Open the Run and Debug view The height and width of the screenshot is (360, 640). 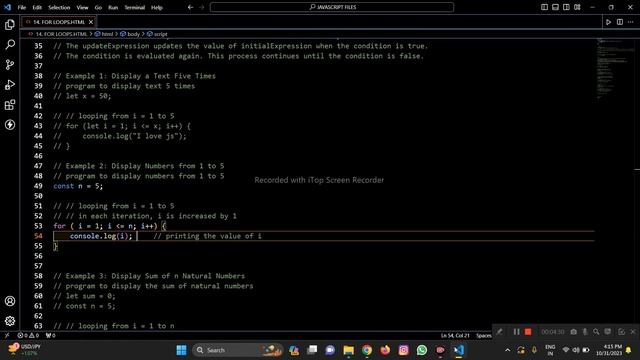point(10,84)
